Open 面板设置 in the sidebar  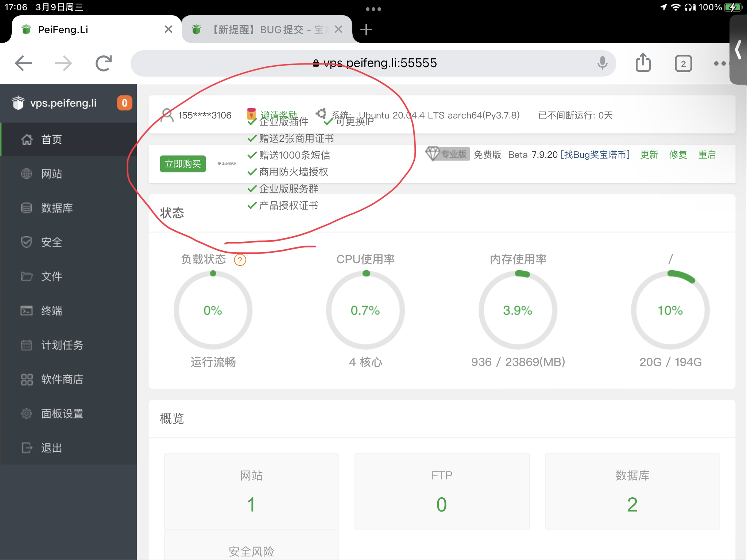click(x=69, y=413)
